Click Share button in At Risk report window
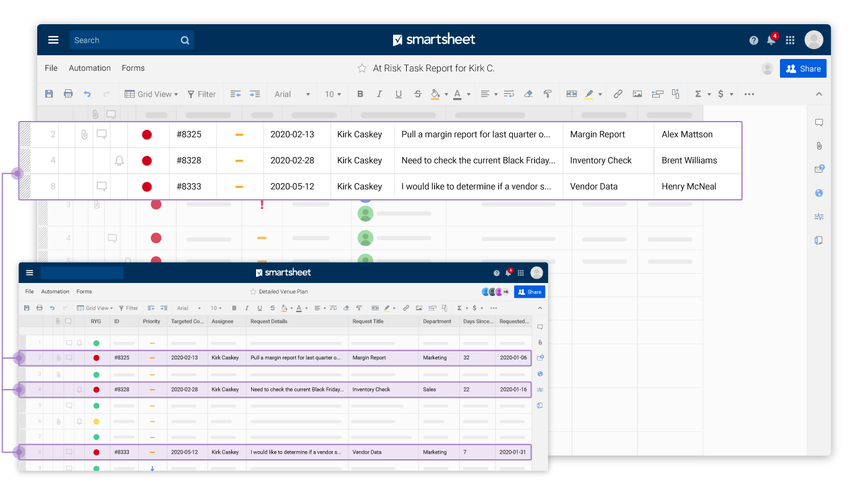Viewport: 868px width, 489px height. [x=803, y=69]
